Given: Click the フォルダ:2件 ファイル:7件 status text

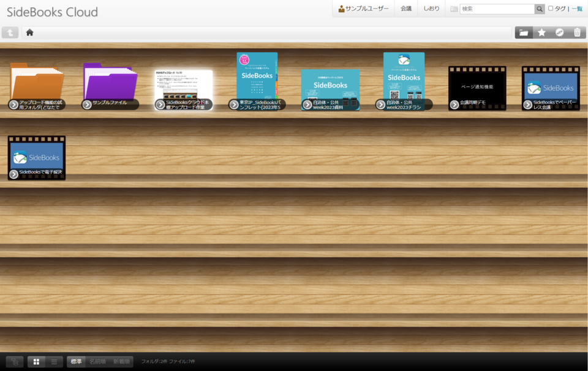Looking at the screenshot, I should coord(168,362).
